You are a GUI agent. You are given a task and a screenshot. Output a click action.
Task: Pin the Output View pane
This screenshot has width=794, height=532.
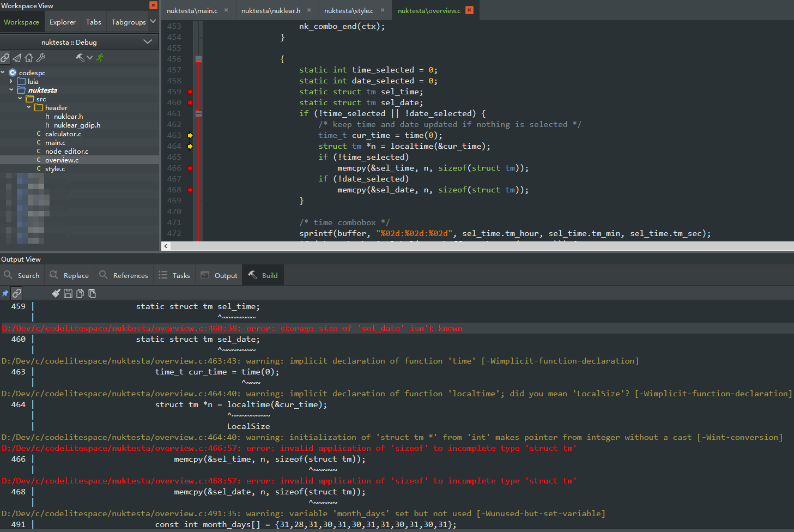(5, 293)
